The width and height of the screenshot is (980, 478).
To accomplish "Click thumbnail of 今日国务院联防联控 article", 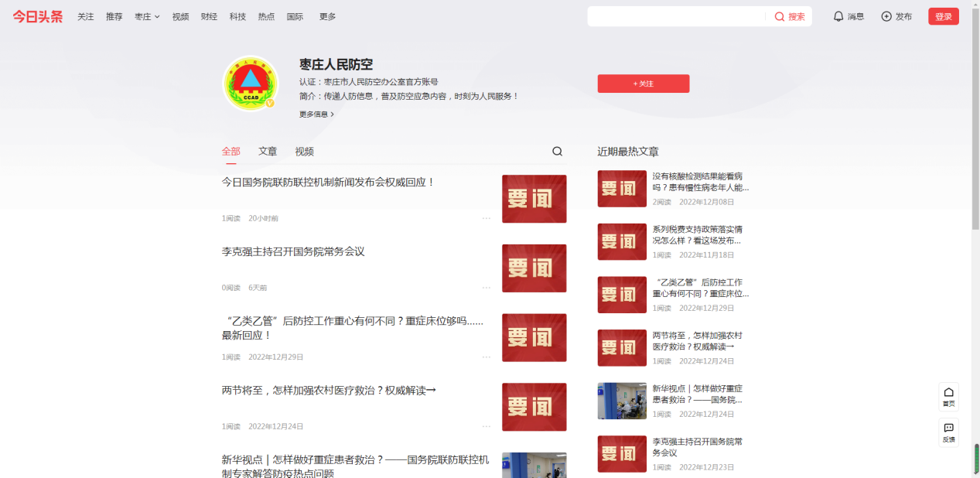I will pyautogui.click(x=534, y=199).
